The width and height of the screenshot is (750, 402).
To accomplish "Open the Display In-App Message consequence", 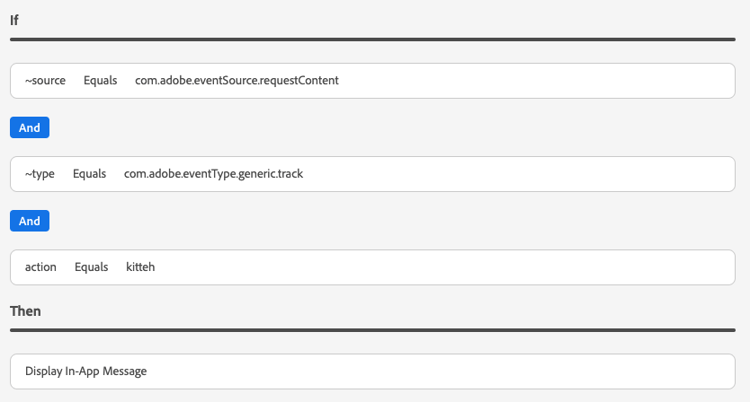I will pyautogui.click(x=86, y=371).
